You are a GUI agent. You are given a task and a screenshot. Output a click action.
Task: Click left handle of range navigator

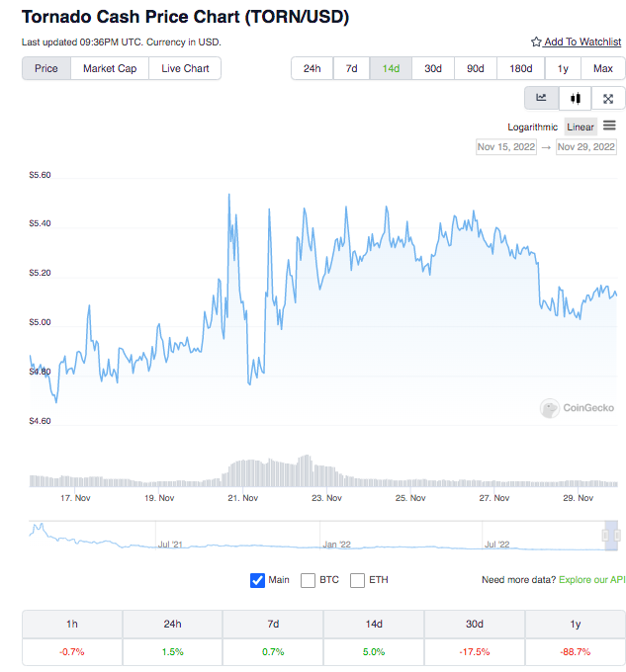605,535
